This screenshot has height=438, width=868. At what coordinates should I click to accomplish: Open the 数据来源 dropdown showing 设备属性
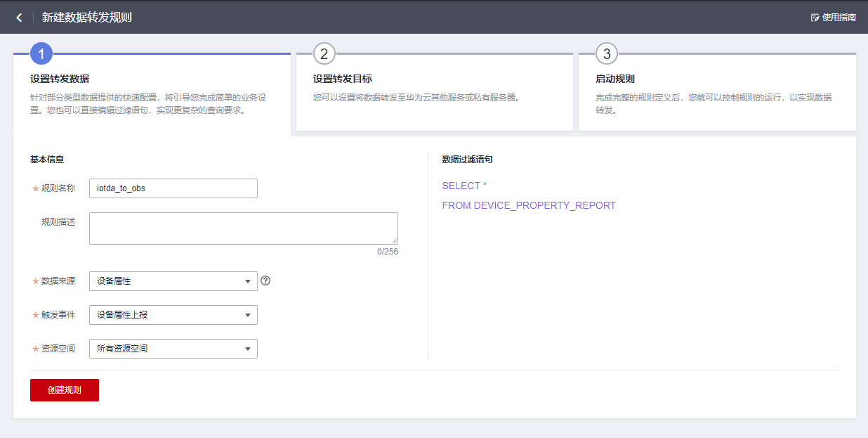point(173,281)
